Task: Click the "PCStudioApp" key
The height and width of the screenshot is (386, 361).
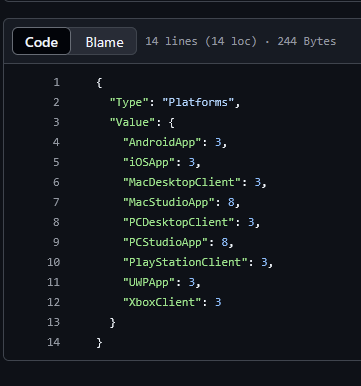Action: [166, 243]
